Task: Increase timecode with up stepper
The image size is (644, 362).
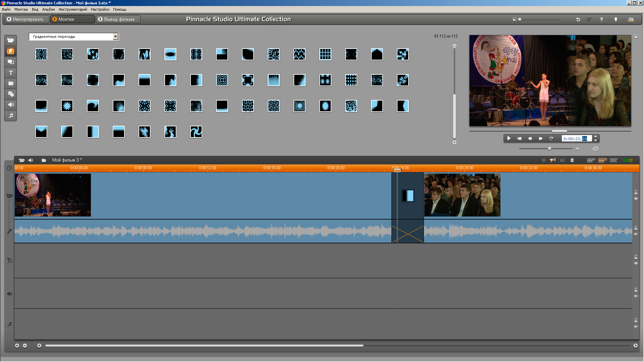Action: point(595,136)
